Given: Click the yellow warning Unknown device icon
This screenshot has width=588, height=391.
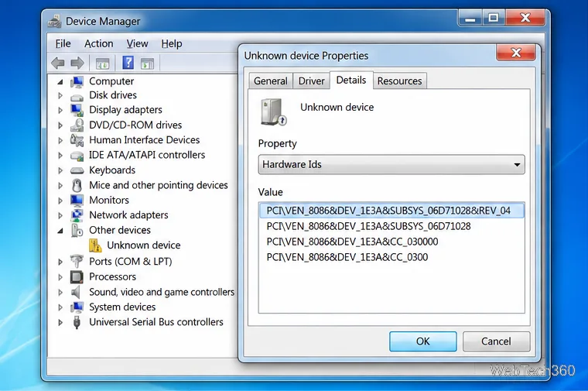Looking at the screenshot, I should [95, 245].
